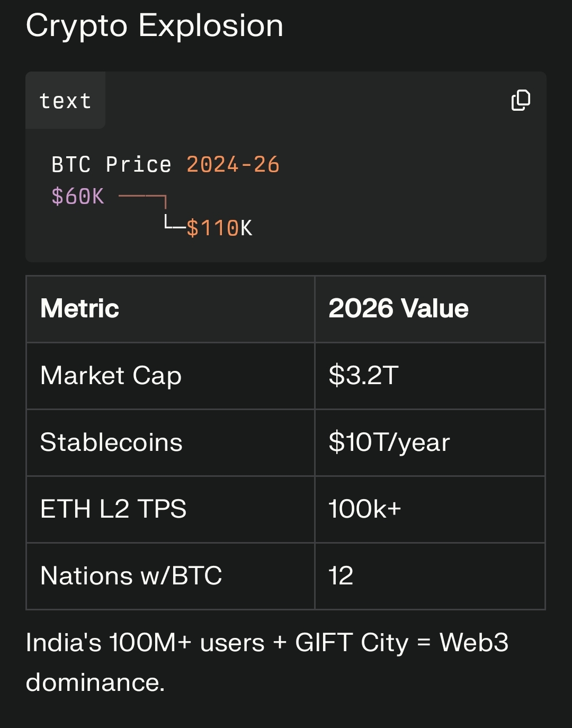
Task: Click the Crypto Explosion heading
Action: 154,25
